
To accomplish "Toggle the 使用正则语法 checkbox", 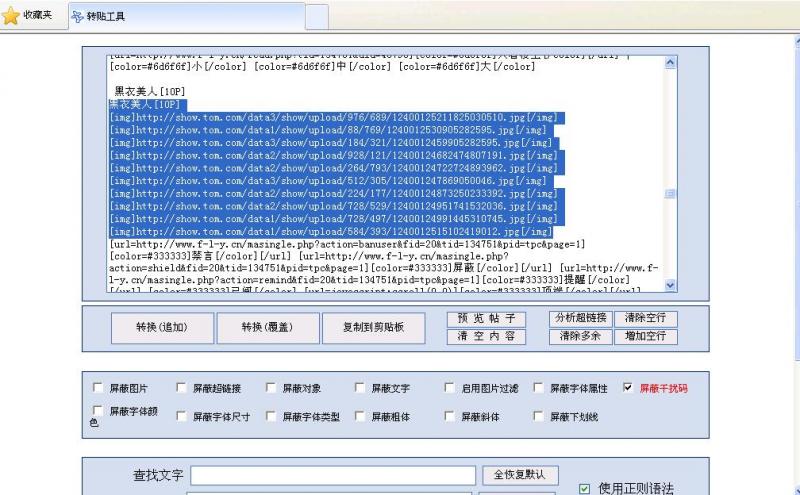I will [585, 489].
